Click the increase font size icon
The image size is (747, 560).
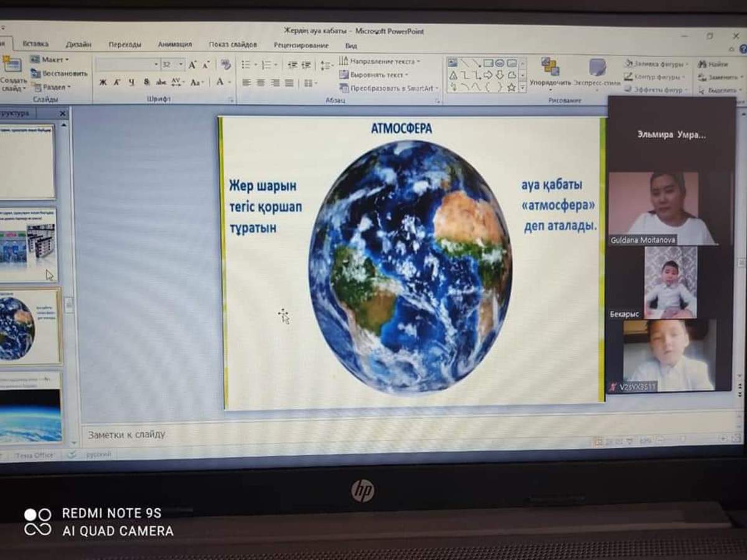coord(192,65)
